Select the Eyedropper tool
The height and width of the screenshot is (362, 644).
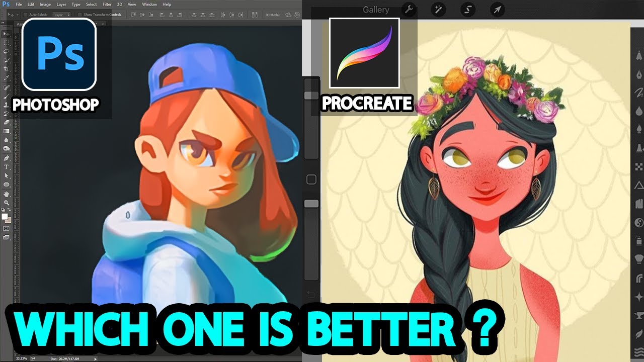[x=7, y=78]
